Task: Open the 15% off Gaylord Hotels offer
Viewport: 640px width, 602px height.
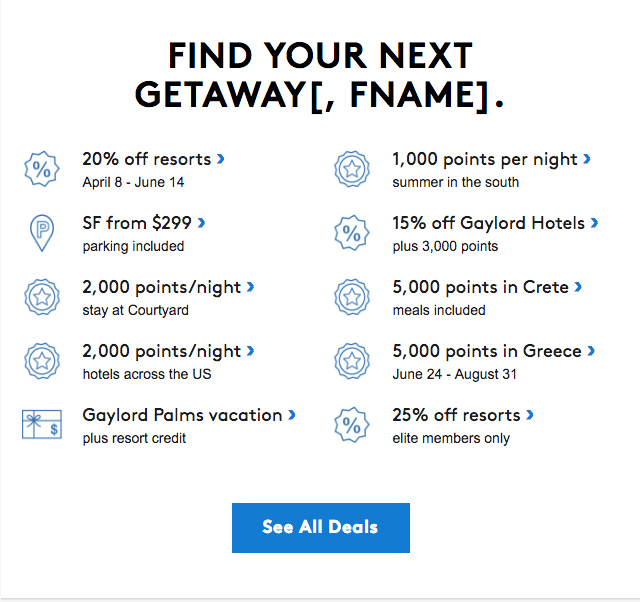Action: tap(489, 223)
